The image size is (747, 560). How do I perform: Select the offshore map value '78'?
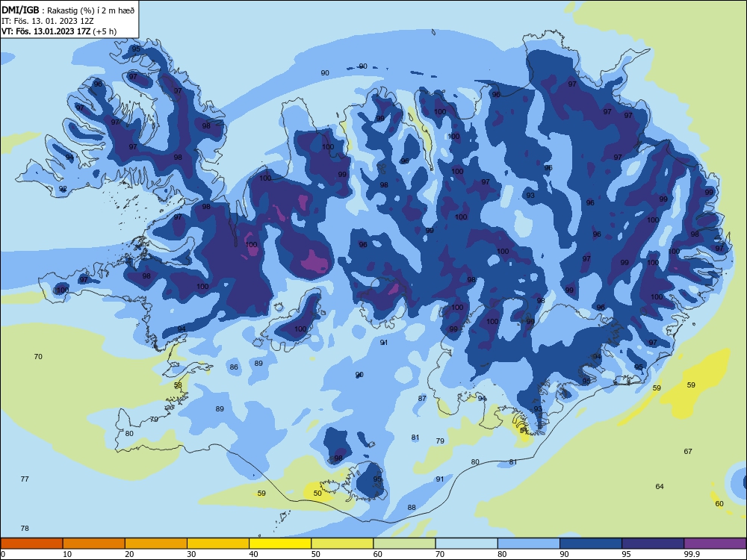(x=25, y=529)
